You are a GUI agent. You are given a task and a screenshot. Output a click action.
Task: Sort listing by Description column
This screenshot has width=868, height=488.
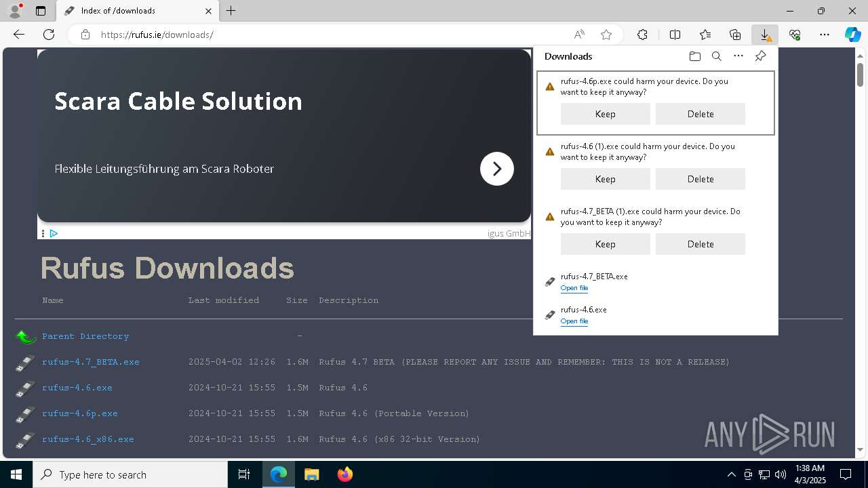click(x=349, y=300)
